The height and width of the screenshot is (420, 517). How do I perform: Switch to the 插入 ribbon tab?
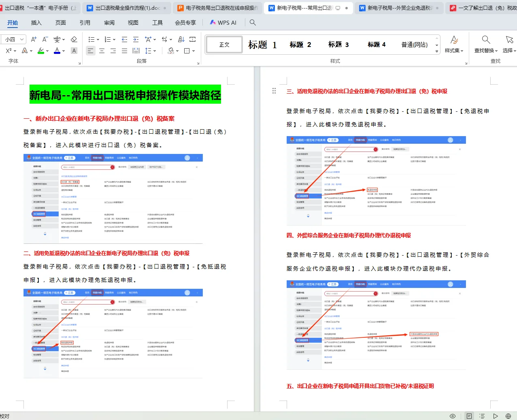[x=37, y=23]
